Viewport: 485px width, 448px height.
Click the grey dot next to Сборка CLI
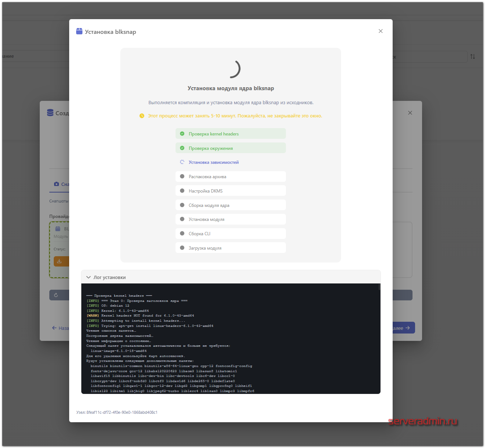[x=182, y=233]
